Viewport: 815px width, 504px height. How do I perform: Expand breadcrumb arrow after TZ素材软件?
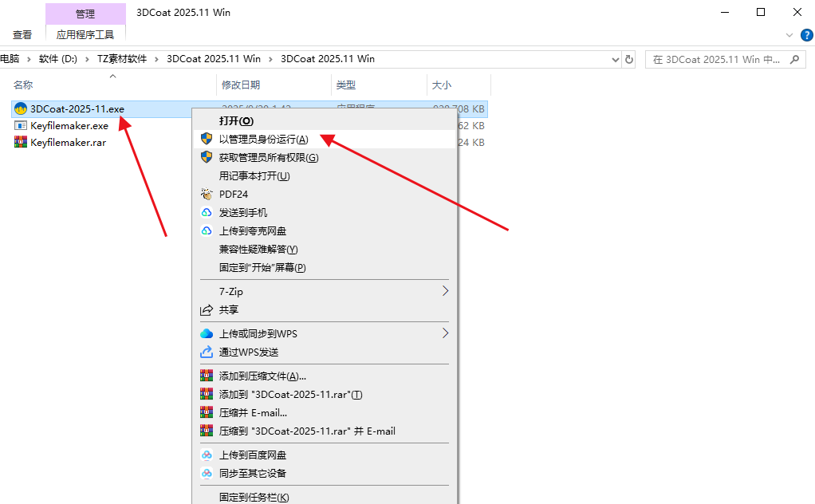pyautogui.click(x=156, y=59)
